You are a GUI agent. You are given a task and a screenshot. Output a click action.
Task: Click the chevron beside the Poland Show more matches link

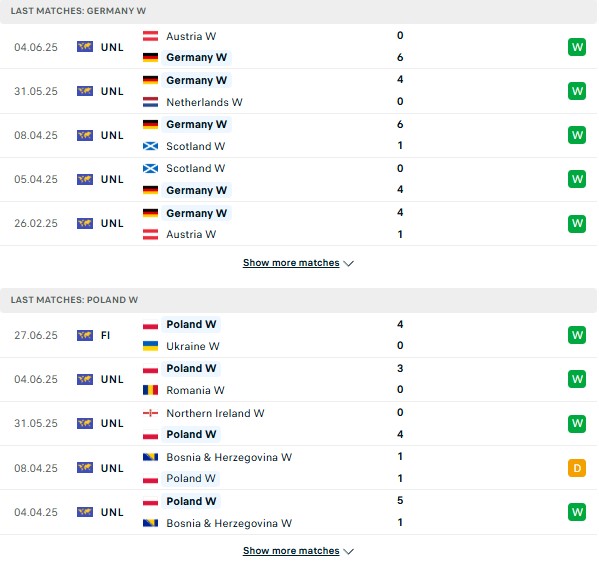tap(348, 551)
